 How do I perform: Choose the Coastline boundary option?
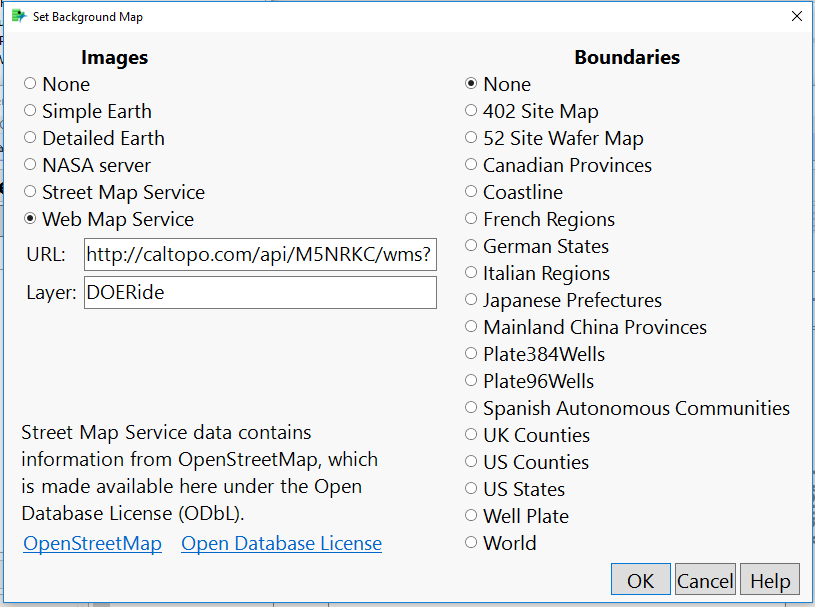471,192
